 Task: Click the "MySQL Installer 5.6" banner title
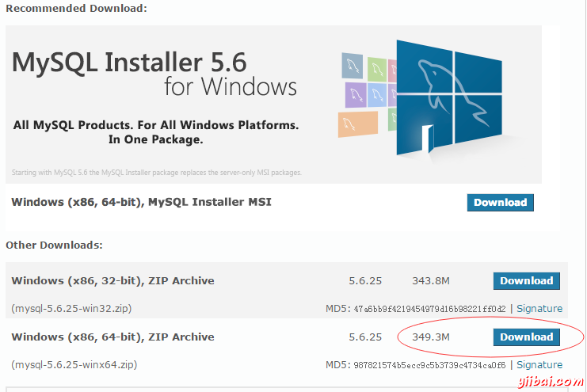[130, 62]
